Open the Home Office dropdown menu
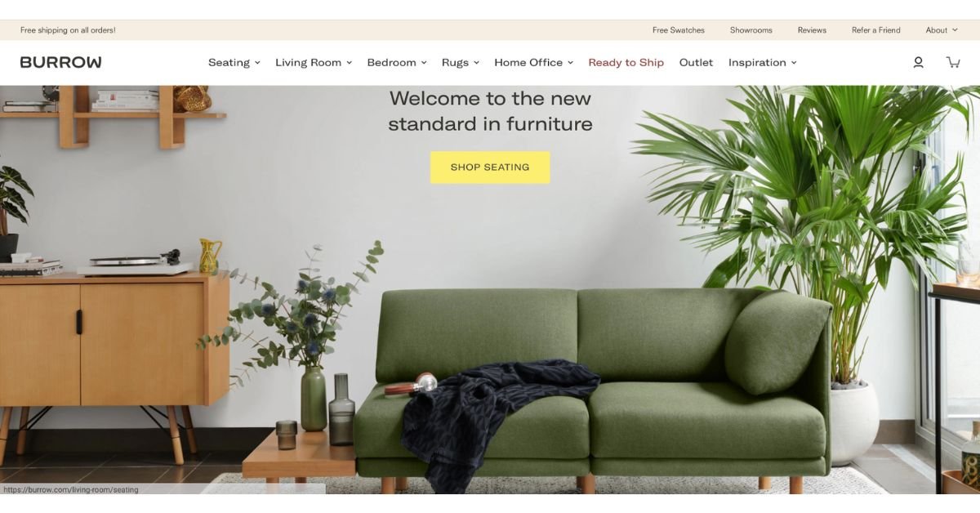Viewport: 980px width, 513px height. point(534,62)
